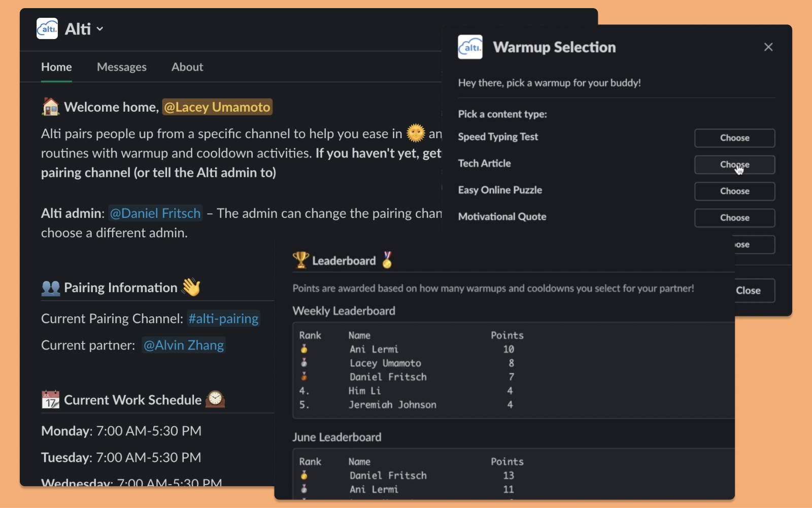Image resolution: width=812 pixels, height=508 pixels.
Task: Switch to the Messages tab
Action: coord(122,67)
